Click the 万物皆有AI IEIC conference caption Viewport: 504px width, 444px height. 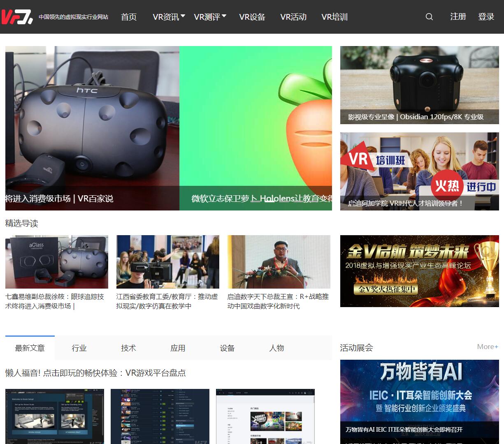404,430
